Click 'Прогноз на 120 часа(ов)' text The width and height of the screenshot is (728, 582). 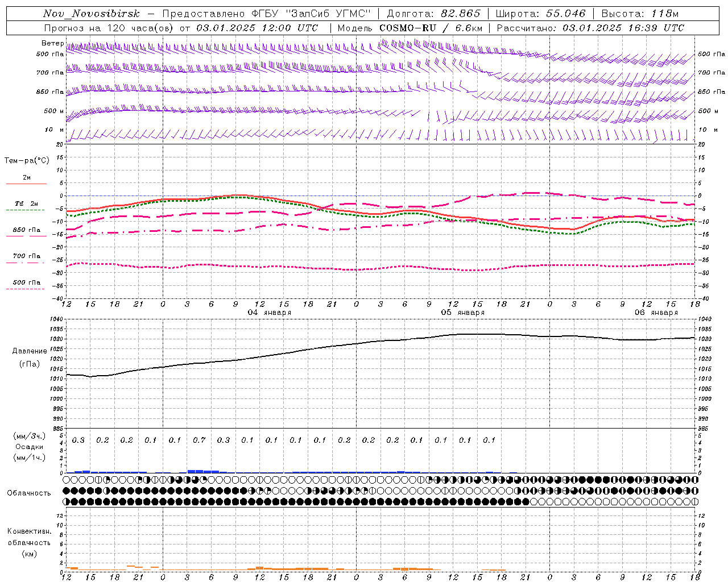click(109, 28)
